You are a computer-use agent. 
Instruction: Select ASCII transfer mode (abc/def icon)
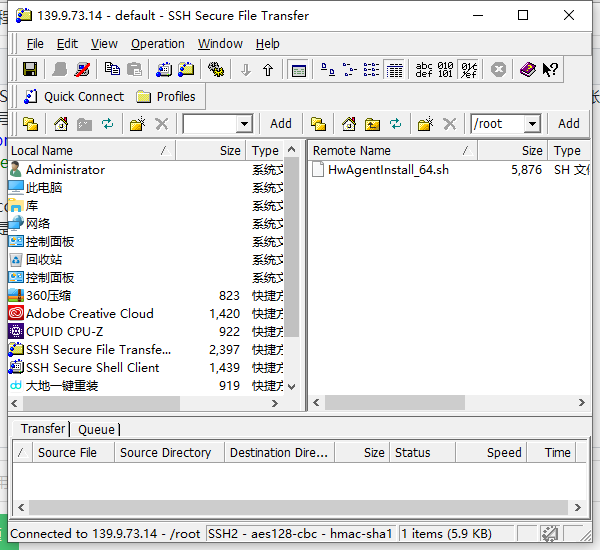pos(425,70)
